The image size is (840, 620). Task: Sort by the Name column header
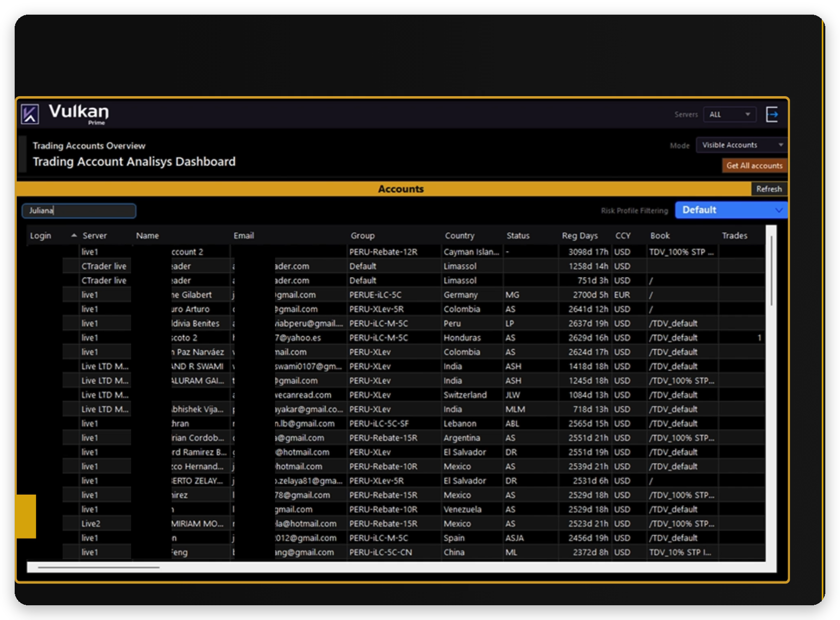tap(148, 235)
